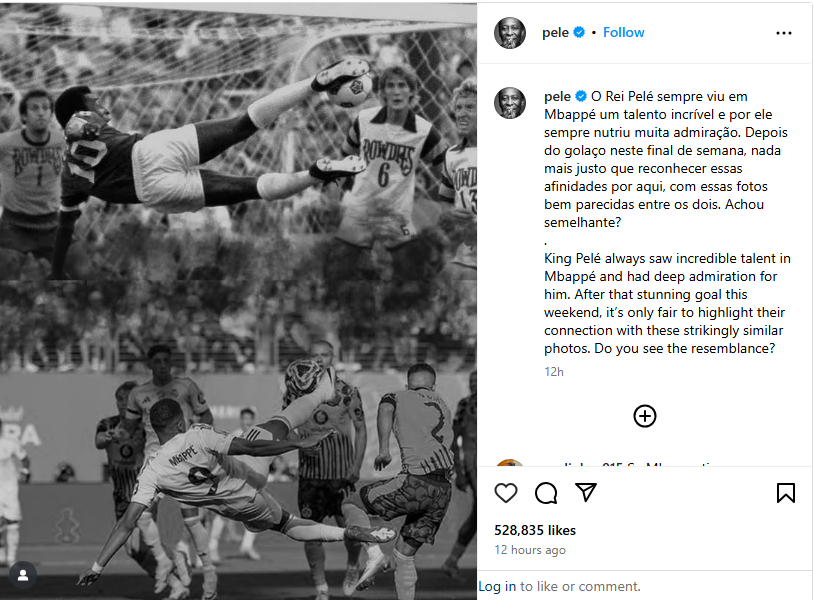Click pele username in caption

555,96
